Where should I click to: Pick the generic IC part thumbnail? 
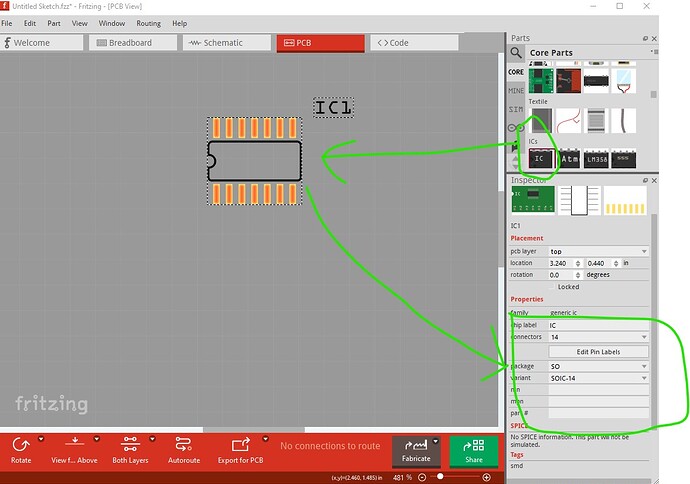pyautogui.click(x=541, y=158)
